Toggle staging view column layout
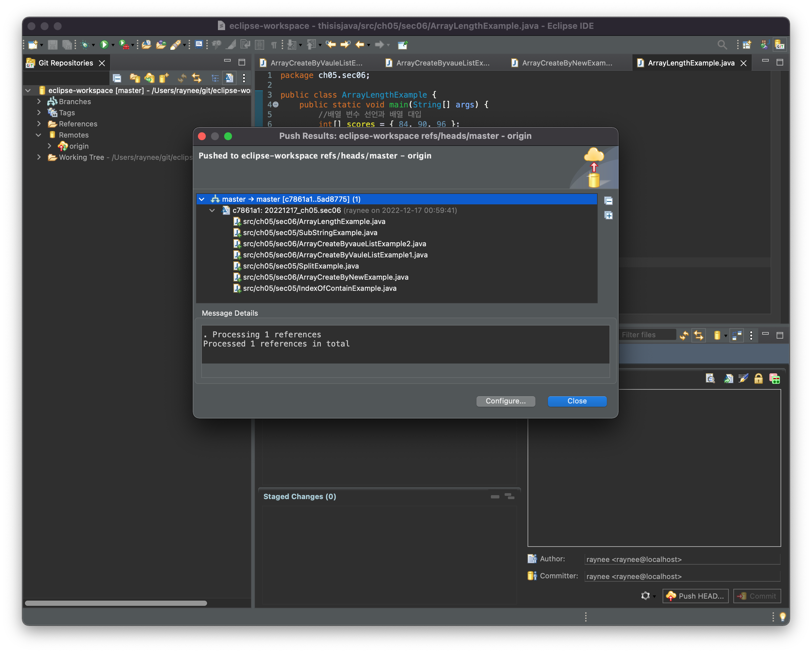This screenshot has height=653, width=812. point(737,335)
